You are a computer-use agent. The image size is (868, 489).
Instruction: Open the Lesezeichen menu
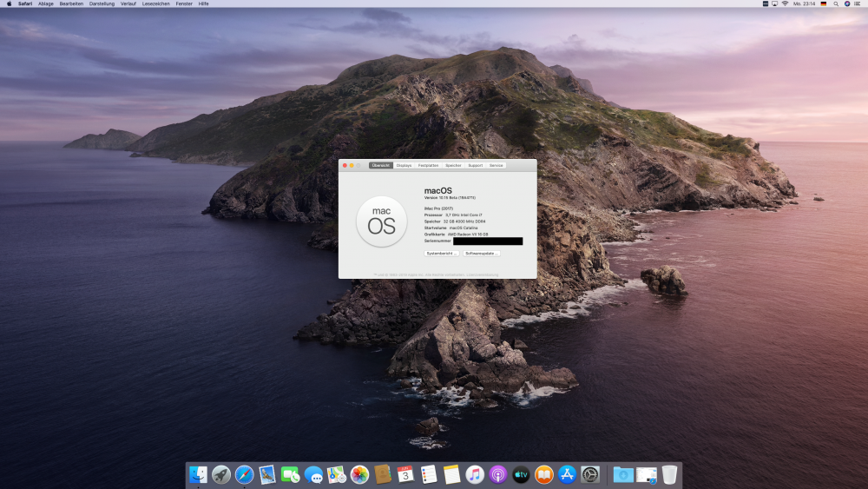[156, 3]
